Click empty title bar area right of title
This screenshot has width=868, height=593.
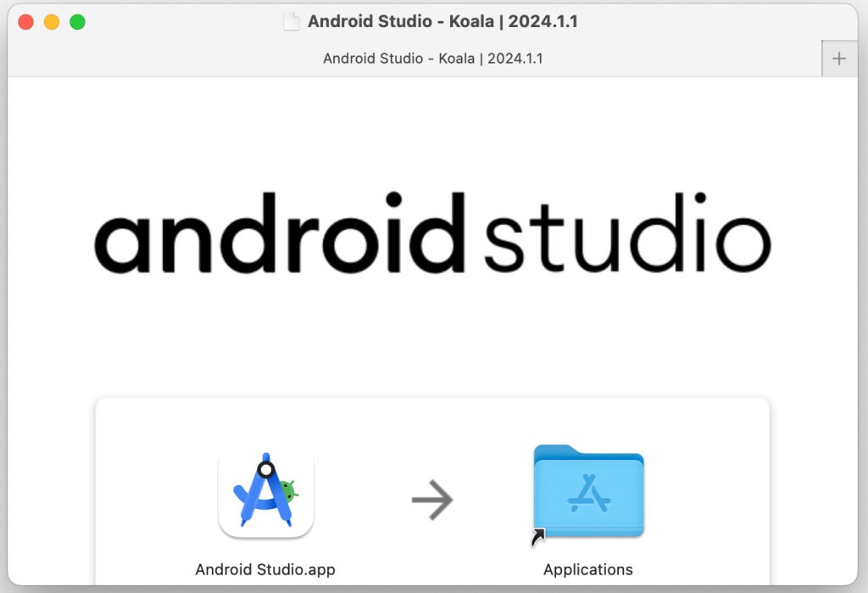[721, 21]
